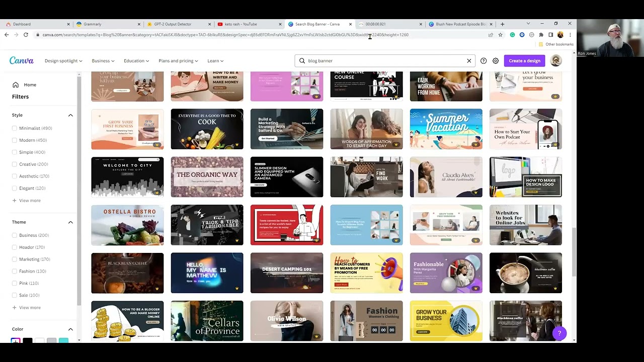Viewport: 644px width, 362px height.
Task: Open the Desert Camping 101 template
Action: click(287, 273)
